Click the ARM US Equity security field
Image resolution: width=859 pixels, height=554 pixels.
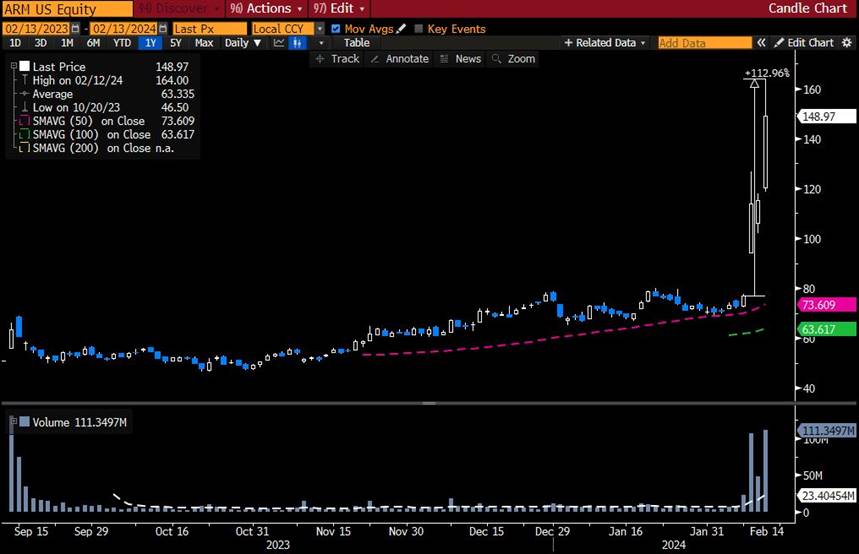67,9
